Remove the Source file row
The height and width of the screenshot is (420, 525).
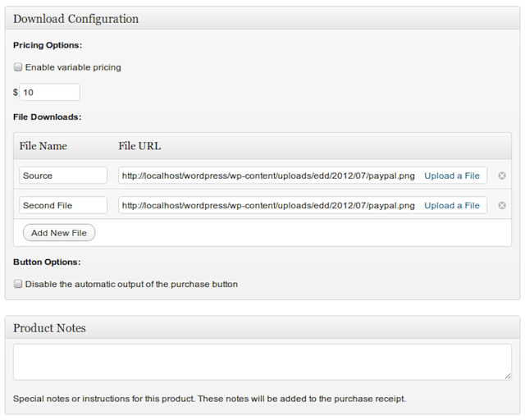(x=501, y=176)
